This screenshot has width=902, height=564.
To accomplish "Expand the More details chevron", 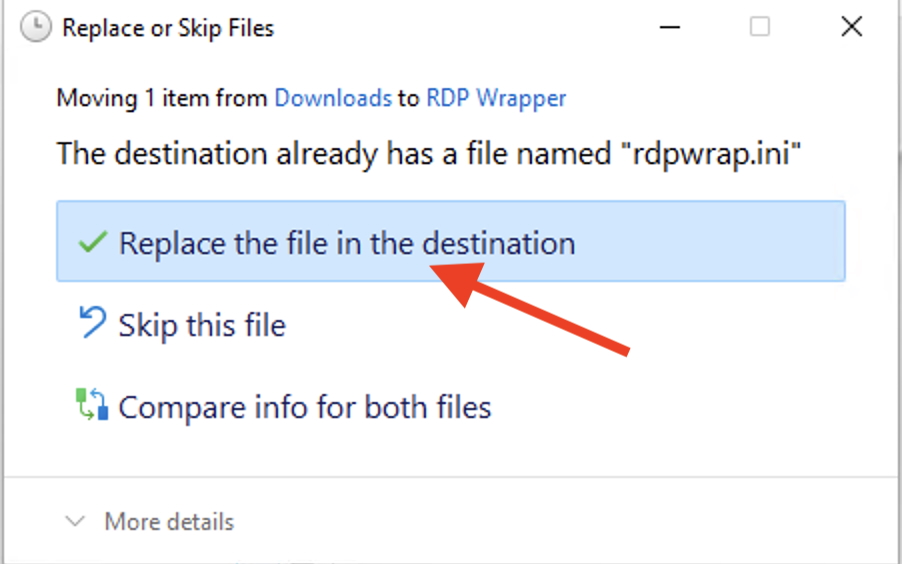I will (75, 521).
